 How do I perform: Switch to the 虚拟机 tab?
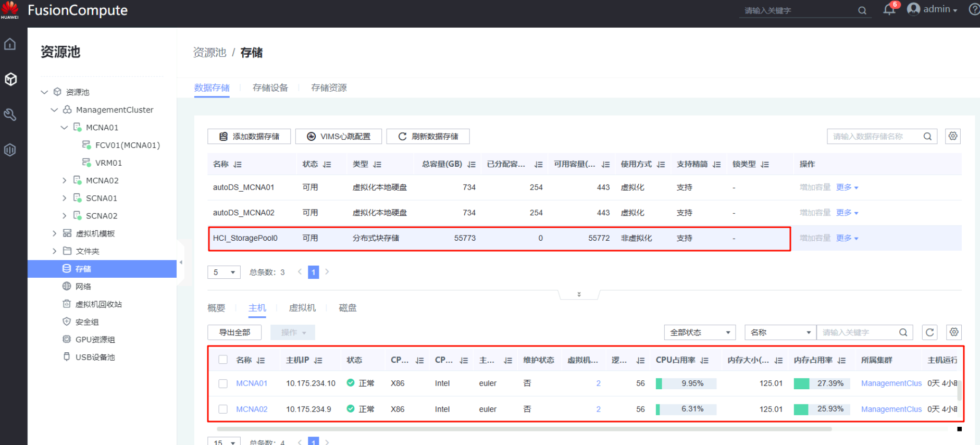point(302,308)
